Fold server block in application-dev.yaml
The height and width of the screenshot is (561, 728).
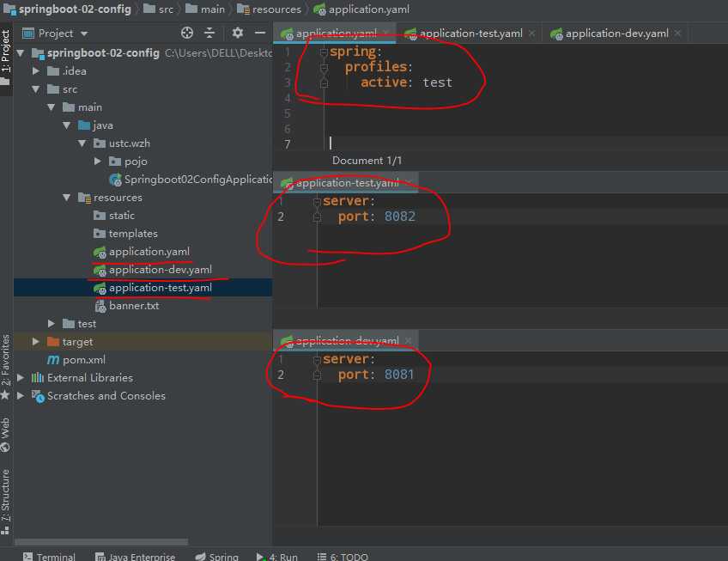point(317,360)
